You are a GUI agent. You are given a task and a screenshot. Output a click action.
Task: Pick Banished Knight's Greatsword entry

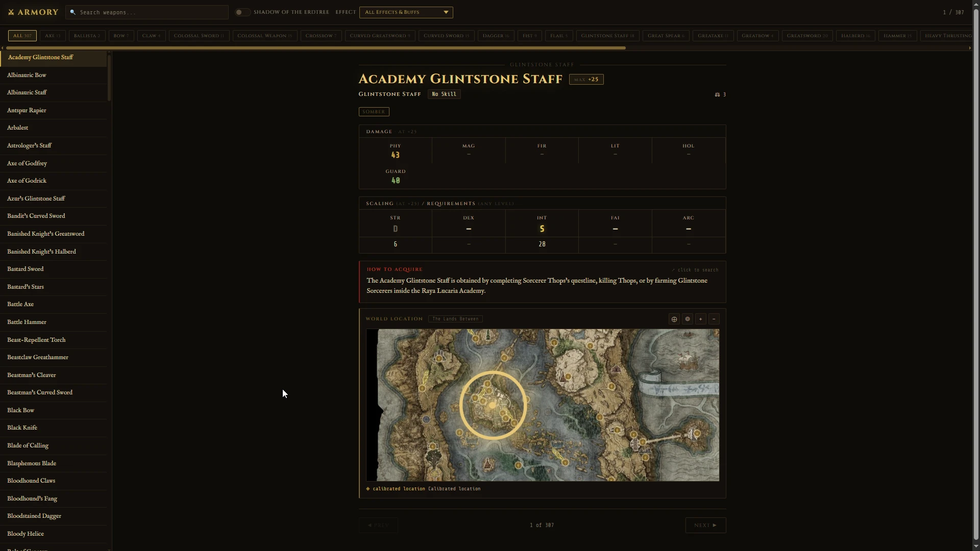tap(54, 234)
